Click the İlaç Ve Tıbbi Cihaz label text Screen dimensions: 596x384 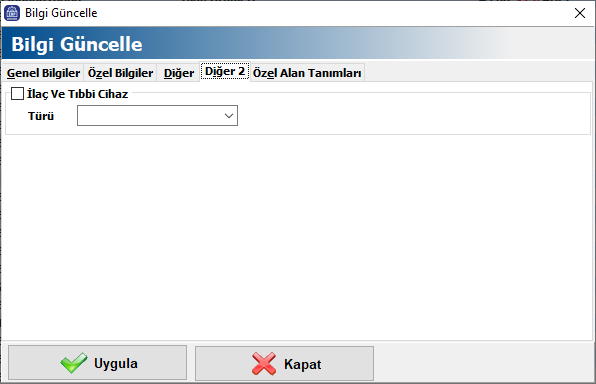coord(78,94)
